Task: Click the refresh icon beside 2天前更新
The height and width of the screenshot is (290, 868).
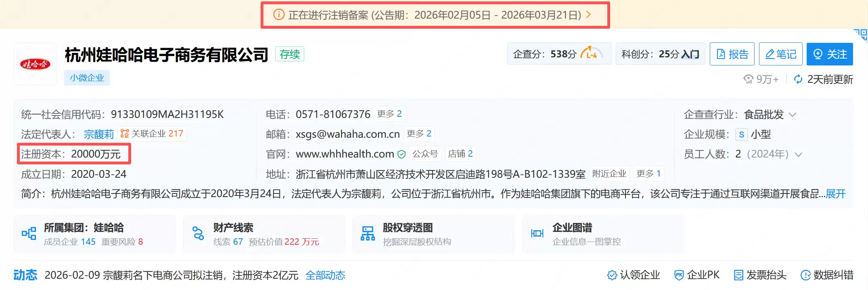Action: pos(798,79)
